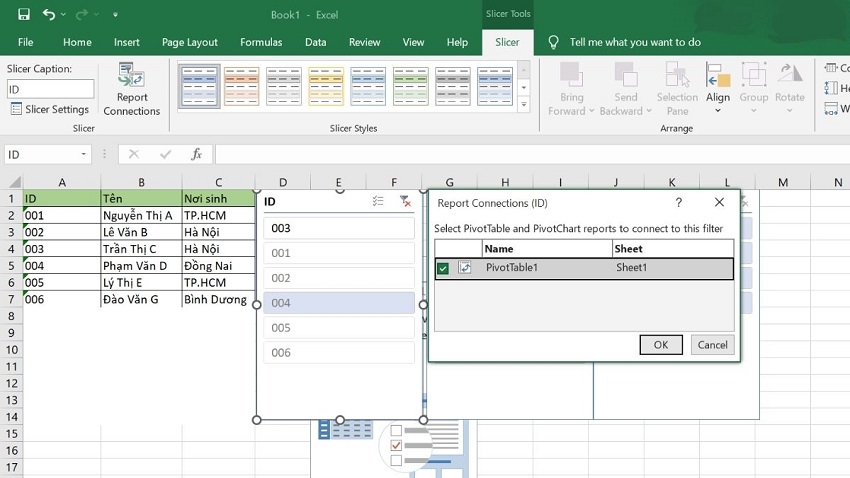Screen dimensions: 850x478
Task: Open the Name Box dropdown arrow
Action: 83,155
